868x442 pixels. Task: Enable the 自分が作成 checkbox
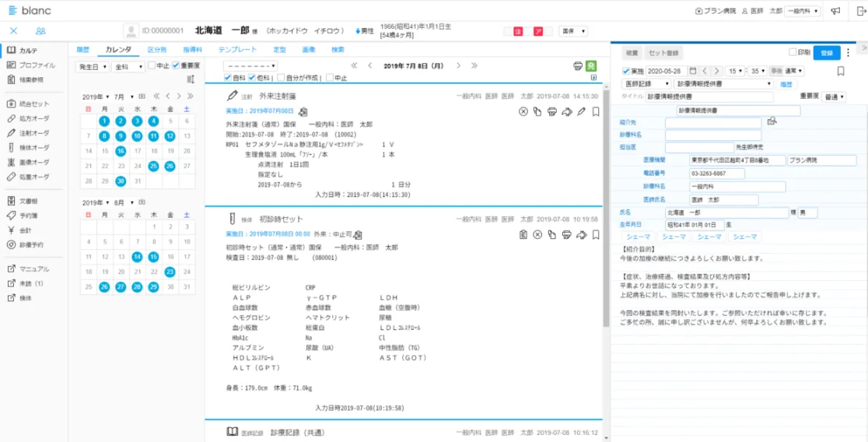click(281, 78)
